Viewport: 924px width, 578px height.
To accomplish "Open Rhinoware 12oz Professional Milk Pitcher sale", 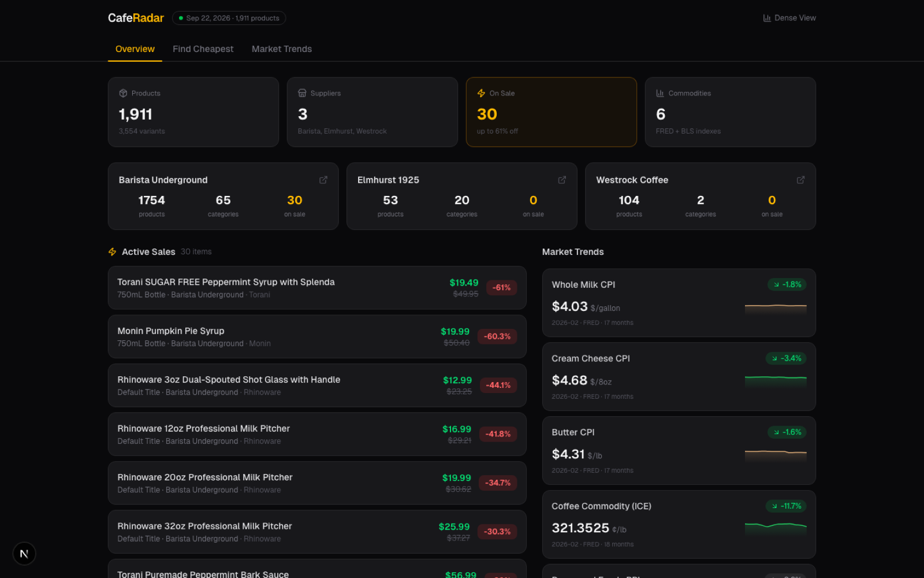I will coord(317,434).
